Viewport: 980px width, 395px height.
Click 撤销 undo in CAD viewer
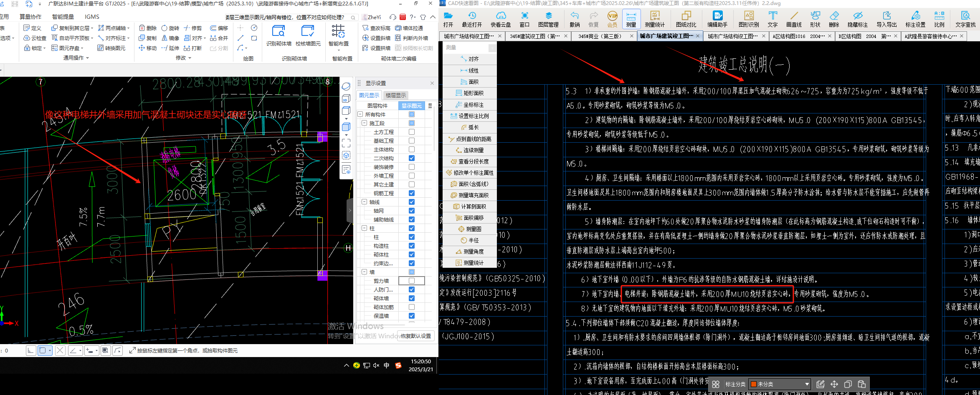click(575, 19)
